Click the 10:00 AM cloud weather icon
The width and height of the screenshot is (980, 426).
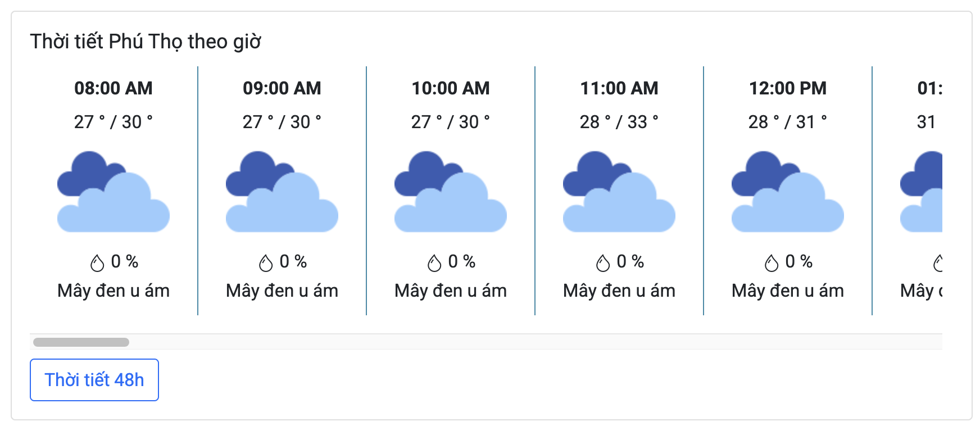pyautogui.click(x=451, y=192)
